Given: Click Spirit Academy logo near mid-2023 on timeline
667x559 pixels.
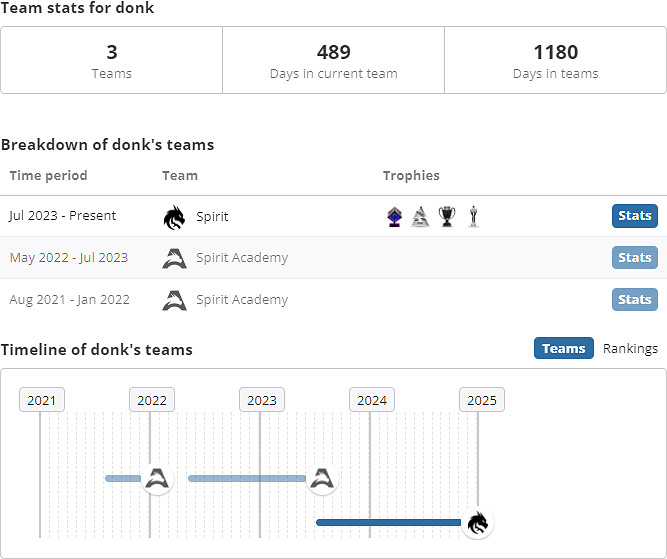Looking at the screenshot, I should pyautogui.click(x=321, y=478).
